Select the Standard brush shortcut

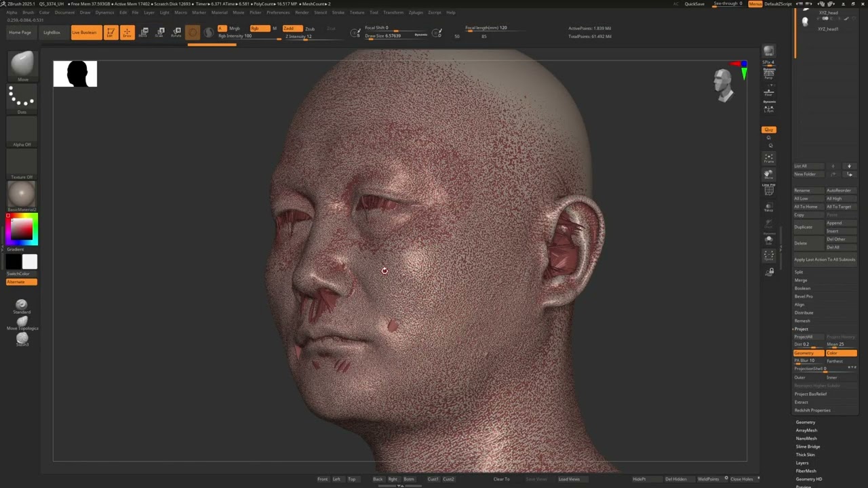coord(22,306)
